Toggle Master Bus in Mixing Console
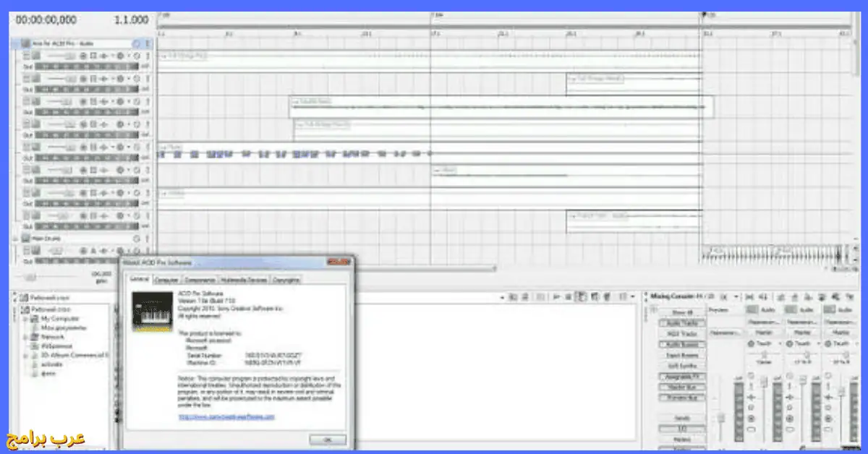Image resolution: width=868 pixels, height=454 pixels. pyautogui.click(x=681, y=387)
